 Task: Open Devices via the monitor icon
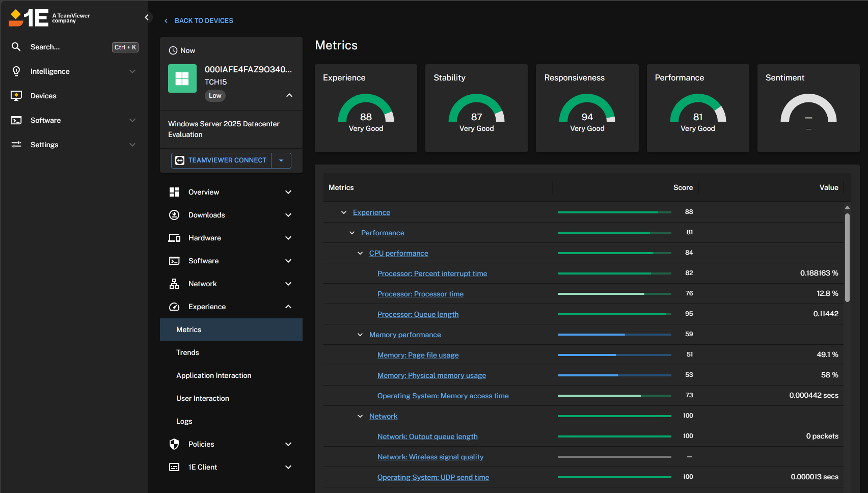16,96
